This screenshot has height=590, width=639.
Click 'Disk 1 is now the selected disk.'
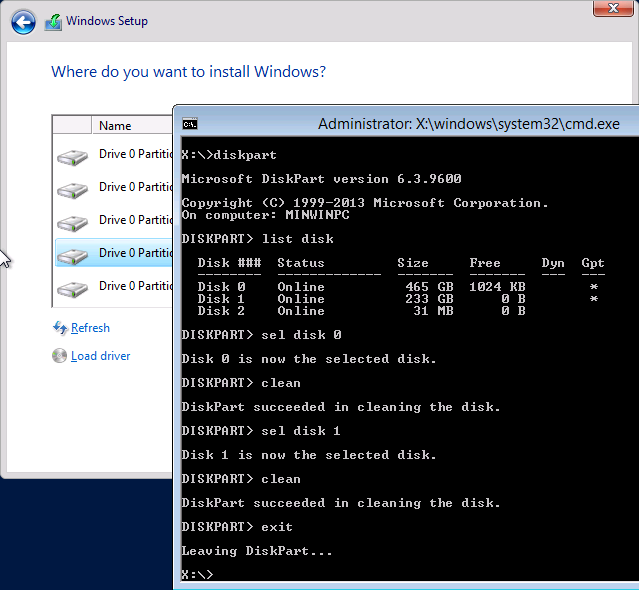(x=309, y=455)
